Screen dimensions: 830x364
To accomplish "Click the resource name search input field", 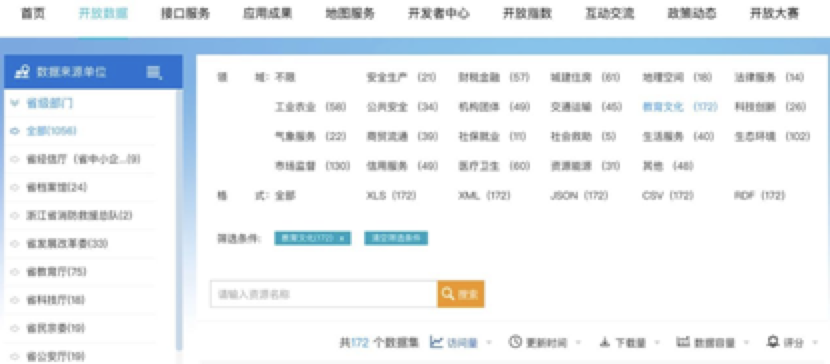I will pyautogui.click(x=324, y=294).
